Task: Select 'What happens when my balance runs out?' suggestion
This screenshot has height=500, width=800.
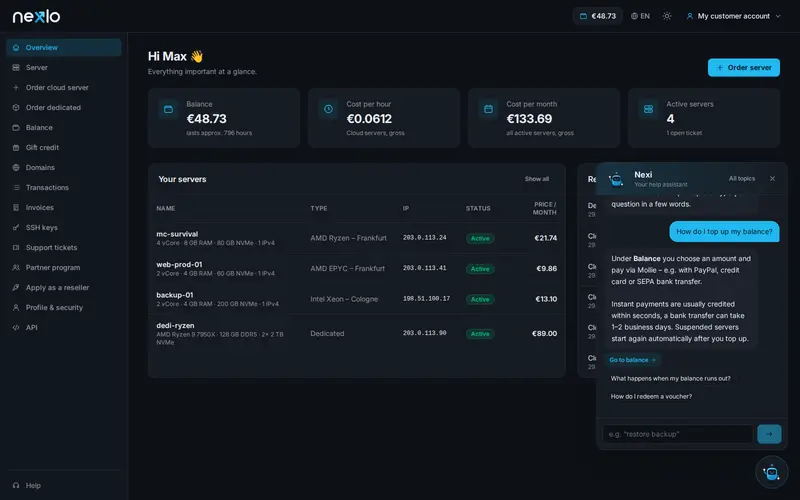Action: point(670,379)
